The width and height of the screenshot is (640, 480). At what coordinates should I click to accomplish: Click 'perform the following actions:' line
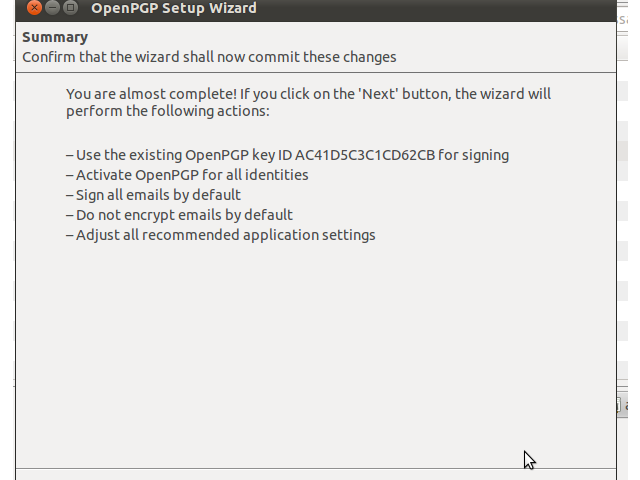pyautogui.click(x=168, y=111)
